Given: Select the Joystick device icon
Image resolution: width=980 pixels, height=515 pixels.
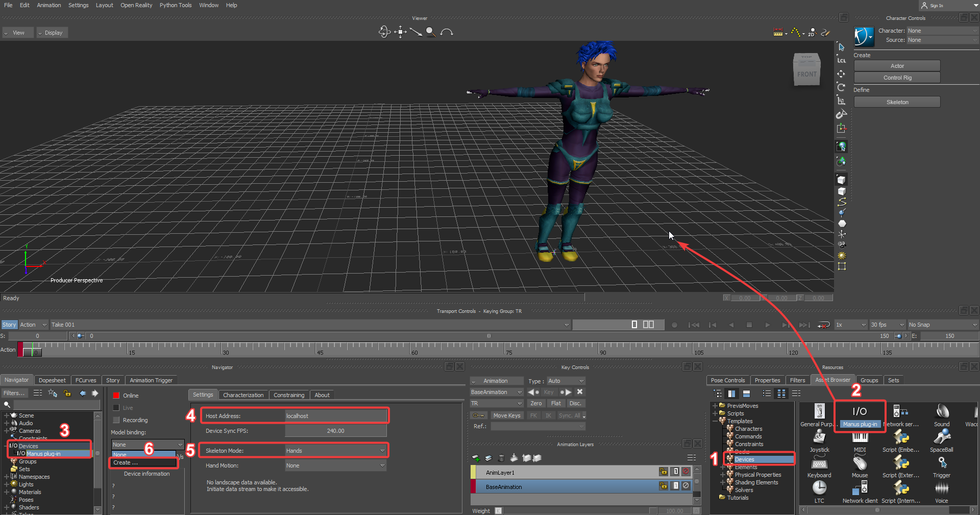Looking at the screenshot, I should tap(819, 437).
